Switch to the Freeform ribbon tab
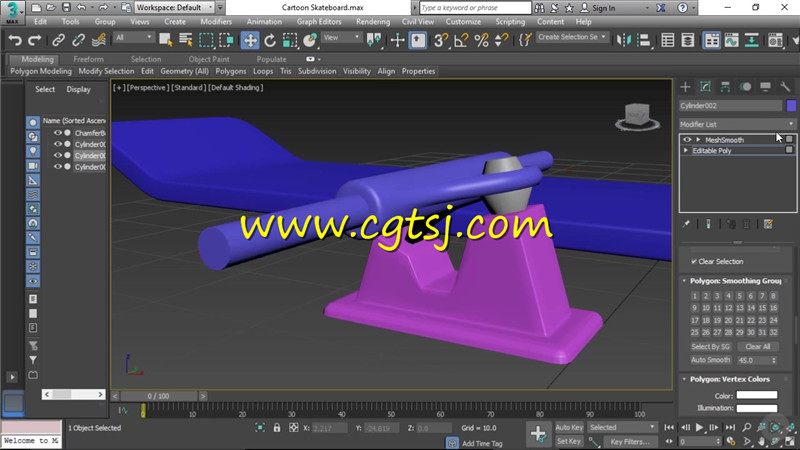The width and height of the screenshot is (800, 450). click(88, 59)
